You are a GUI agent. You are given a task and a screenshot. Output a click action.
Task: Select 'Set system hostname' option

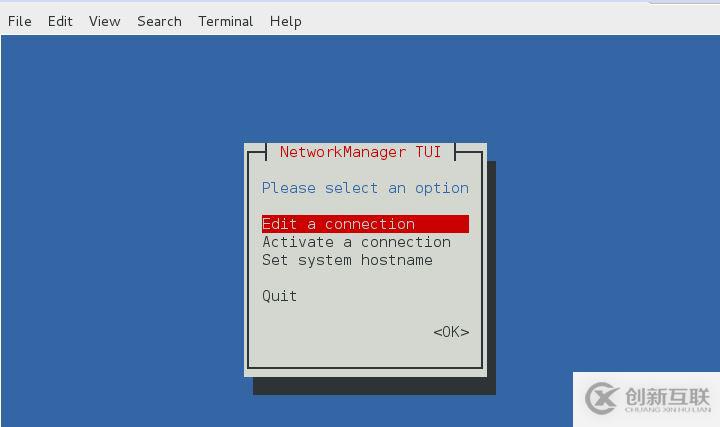click(x=347, y=260)
